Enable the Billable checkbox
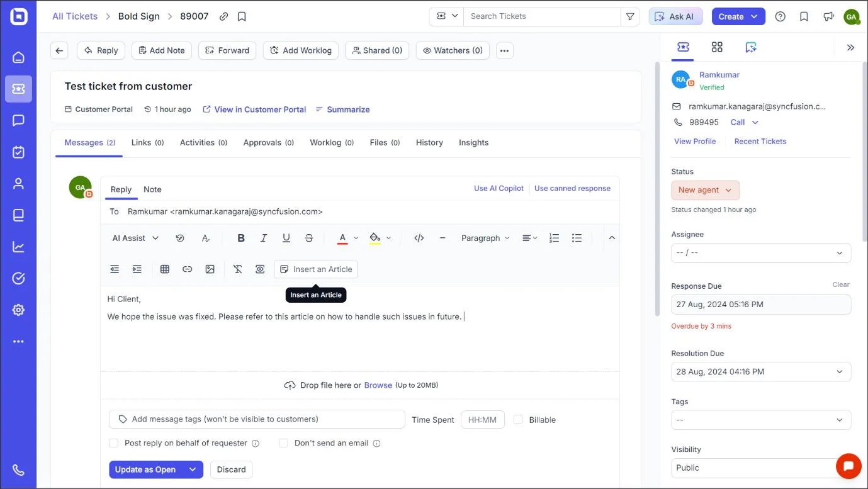Viewport: 868px width, 489px height. pyautogui.click(x=517, y=420)
